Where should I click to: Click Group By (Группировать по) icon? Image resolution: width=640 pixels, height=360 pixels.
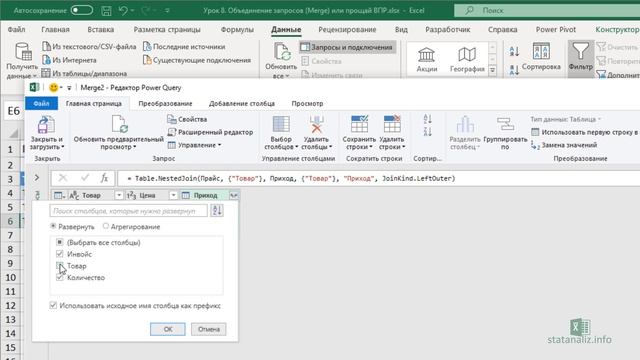(x=505, y=125)
